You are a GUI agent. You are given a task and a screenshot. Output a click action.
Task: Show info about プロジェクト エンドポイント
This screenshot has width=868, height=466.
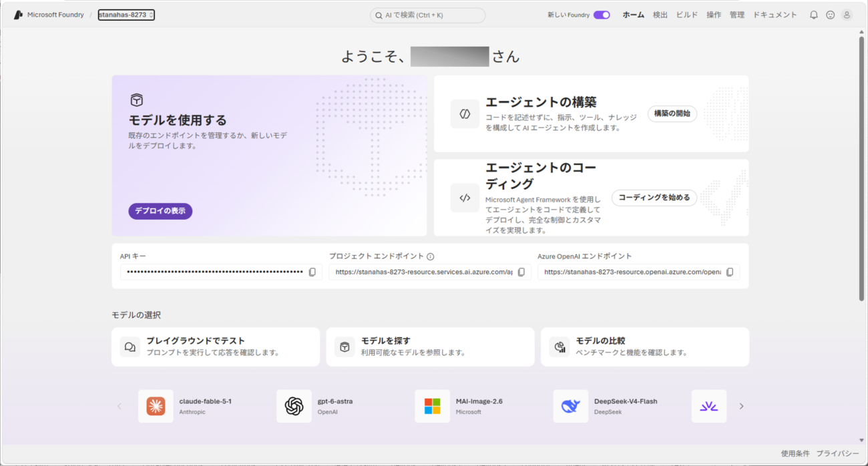pos(431,256)
